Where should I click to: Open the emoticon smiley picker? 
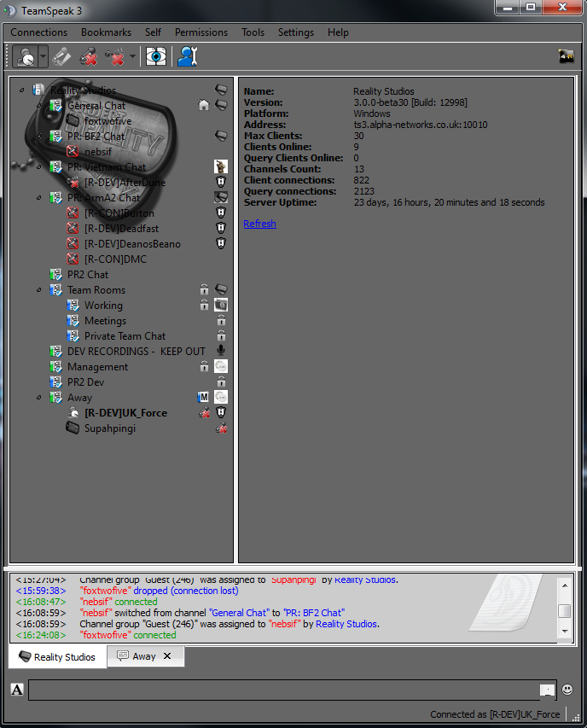[x=567, y=690]
